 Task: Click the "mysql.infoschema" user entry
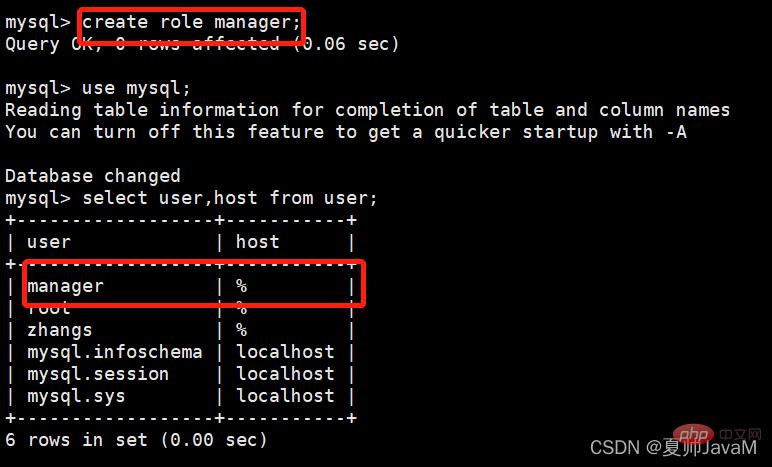(x=115, y=352)
